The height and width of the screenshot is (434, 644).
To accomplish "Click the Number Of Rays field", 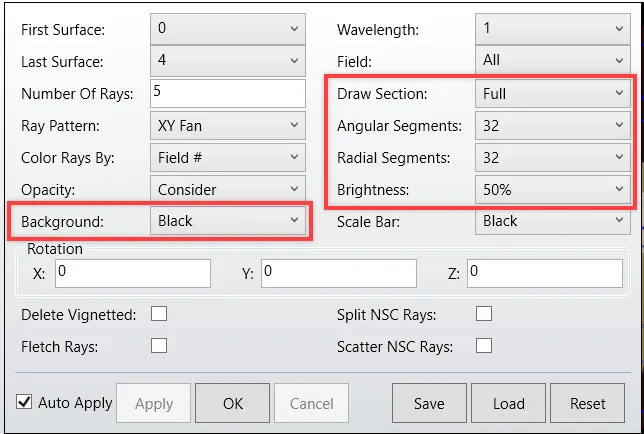I will [227, 93].
